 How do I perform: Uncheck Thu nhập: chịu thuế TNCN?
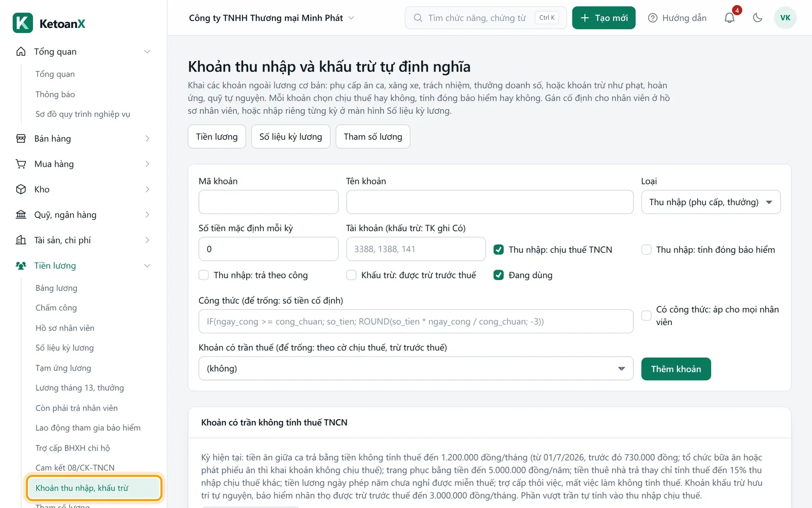coord(499,249)
